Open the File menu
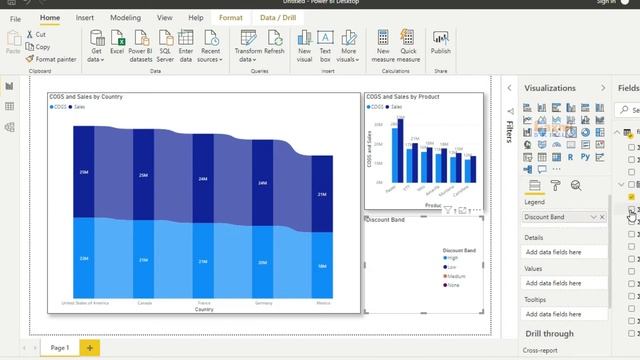The height and width of the screenshot is (360, 640). [16, 19]
